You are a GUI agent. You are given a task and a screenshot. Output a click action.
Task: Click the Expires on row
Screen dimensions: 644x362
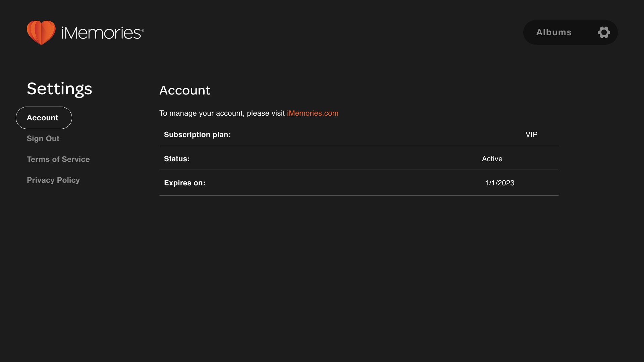pyautogui.click(x=359, y=183)
